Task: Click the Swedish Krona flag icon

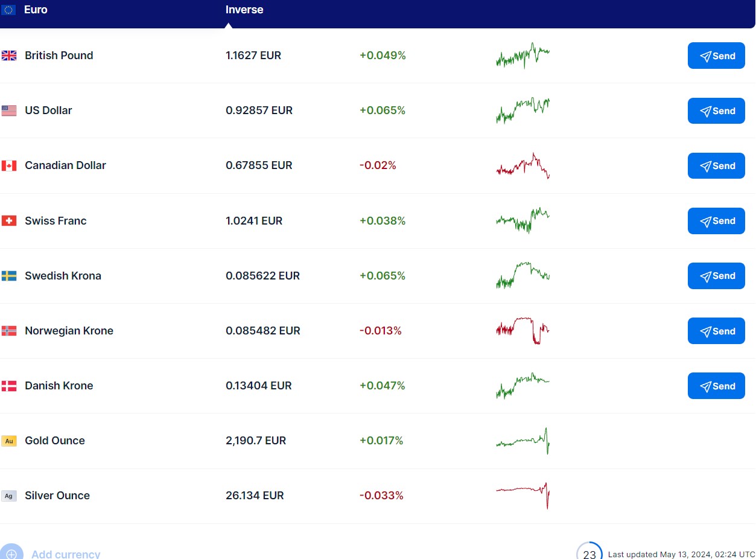Action: tap(9, 276)
